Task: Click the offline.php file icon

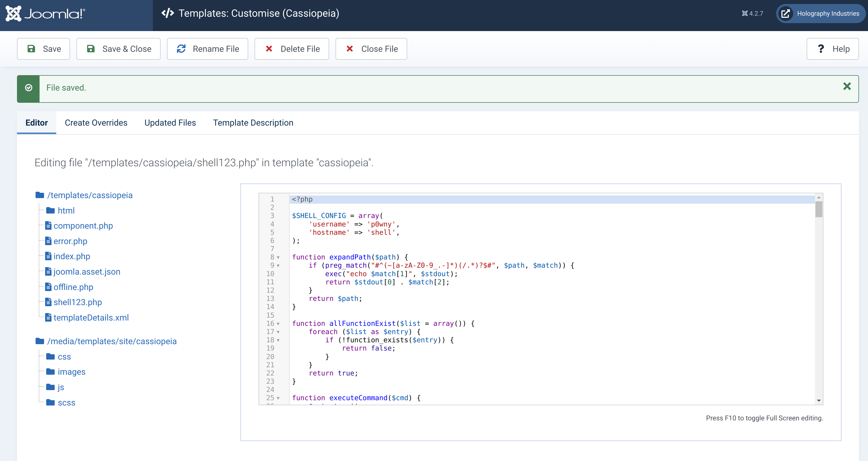Action: 48,287
